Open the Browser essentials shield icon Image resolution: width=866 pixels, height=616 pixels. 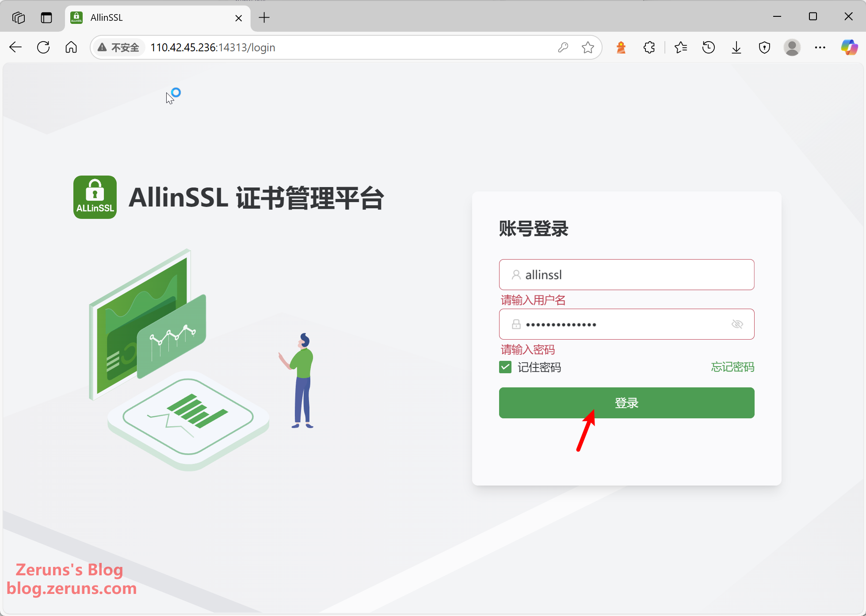coord(764,47)
